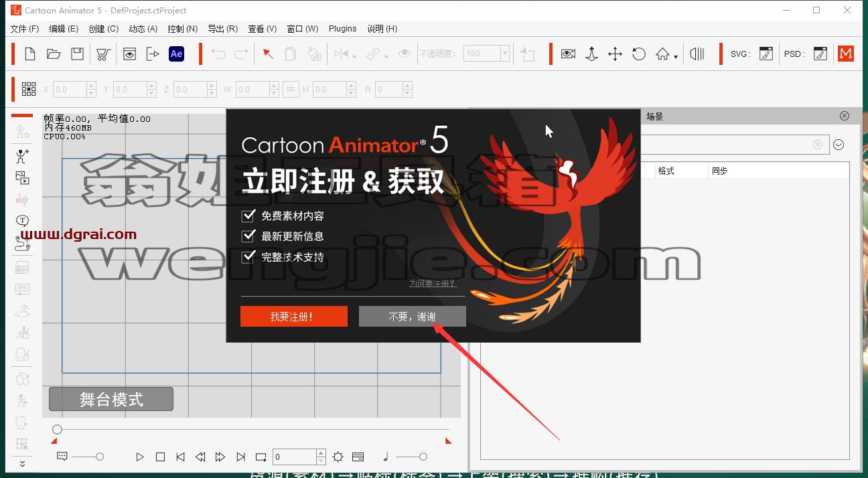Step to the next frame
The width and height of the screenshot is (868, 478).
(220, 457)
